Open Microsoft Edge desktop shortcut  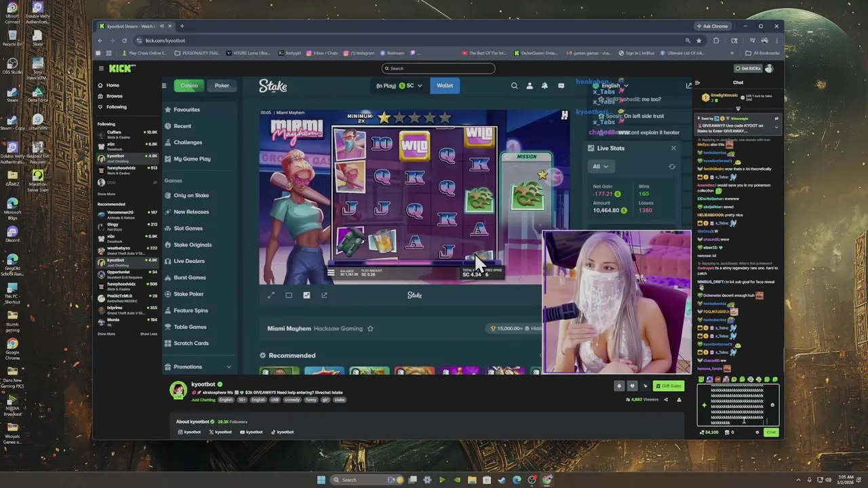12,207
